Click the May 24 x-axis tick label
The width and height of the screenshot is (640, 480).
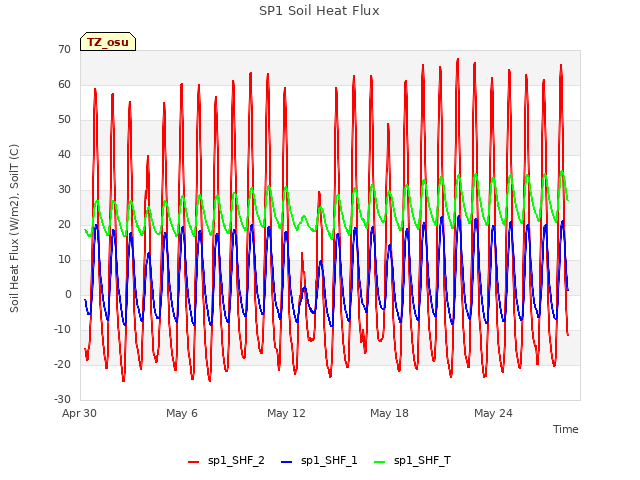pos(493,413)
